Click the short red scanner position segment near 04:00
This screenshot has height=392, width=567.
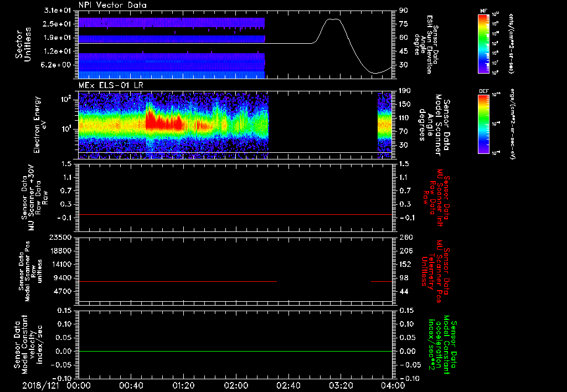coord(382,281)
